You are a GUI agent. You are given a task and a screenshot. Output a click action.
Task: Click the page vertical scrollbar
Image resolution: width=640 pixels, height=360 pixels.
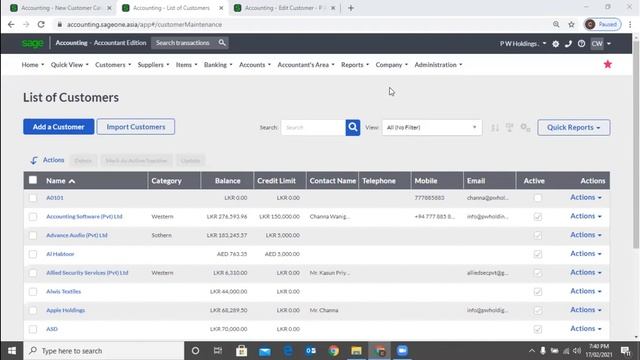(636, 144)
